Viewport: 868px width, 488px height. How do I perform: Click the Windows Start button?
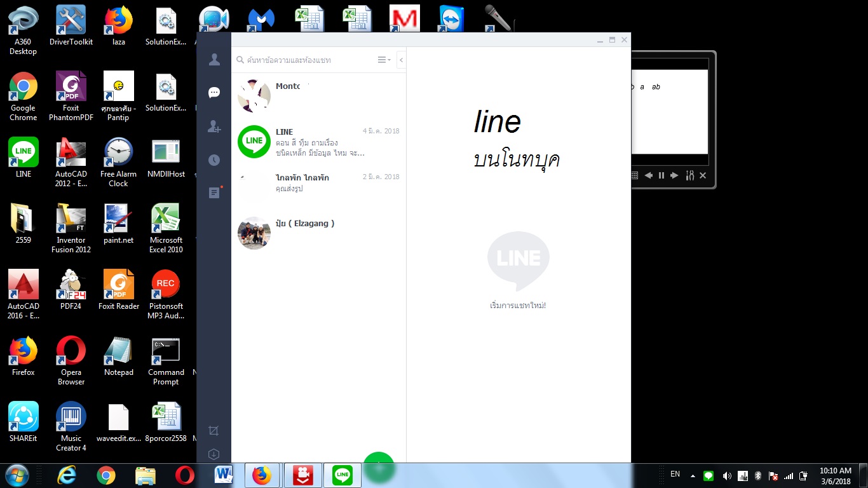(x=17, y=475)
